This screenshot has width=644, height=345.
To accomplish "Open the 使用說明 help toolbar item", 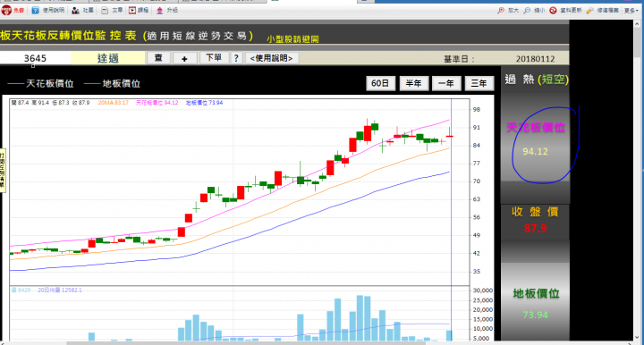I will coord(48,10).
